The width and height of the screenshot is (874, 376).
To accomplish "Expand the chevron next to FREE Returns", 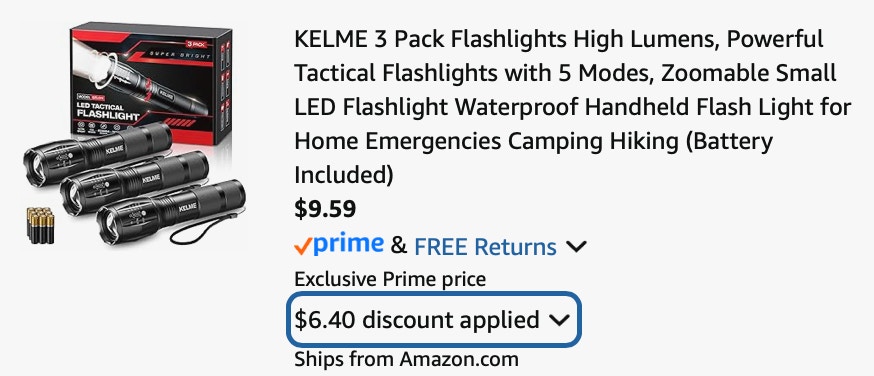I will tap(575, 246).
